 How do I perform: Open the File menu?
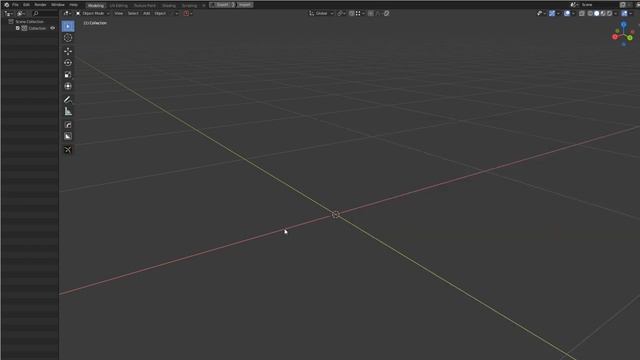tap(15, 5)
